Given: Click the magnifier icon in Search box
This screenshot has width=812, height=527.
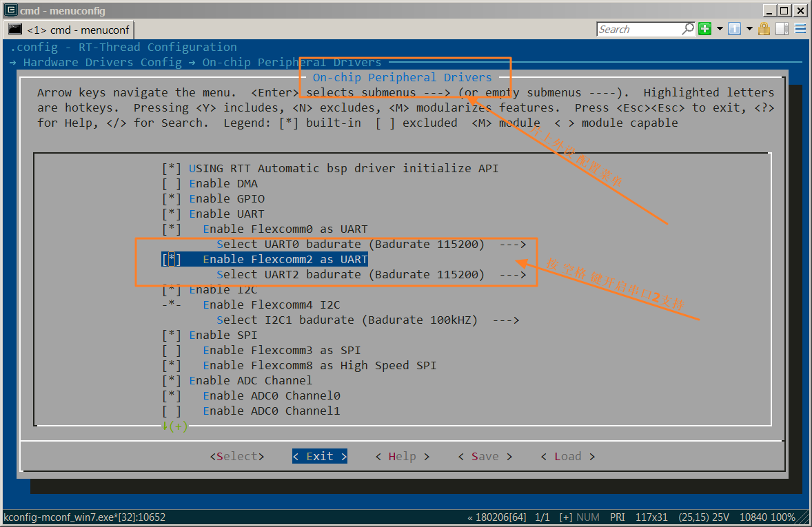Looking at the screenshot, I should pos(688,29).
